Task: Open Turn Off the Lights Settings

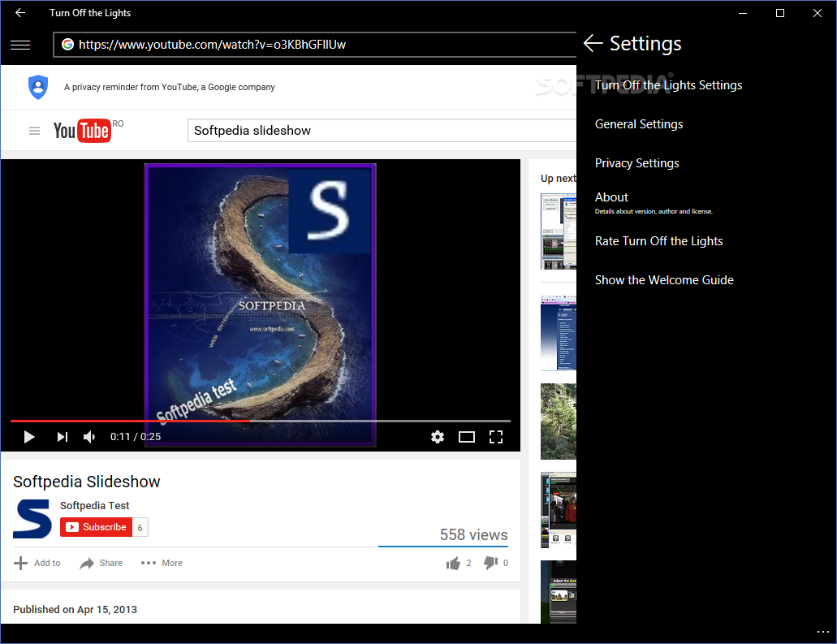Action: pos(668,85)
